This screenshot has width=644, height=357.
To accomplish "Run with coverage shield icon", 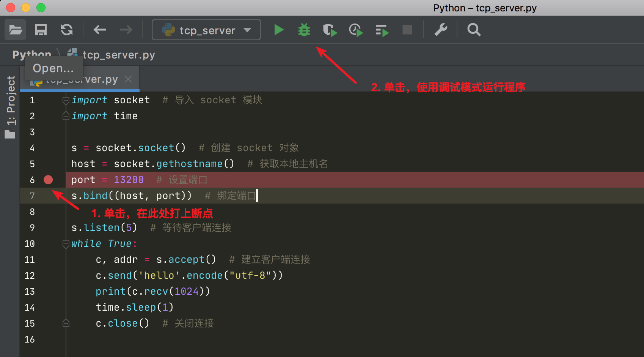I will click(x=330, y=30).
